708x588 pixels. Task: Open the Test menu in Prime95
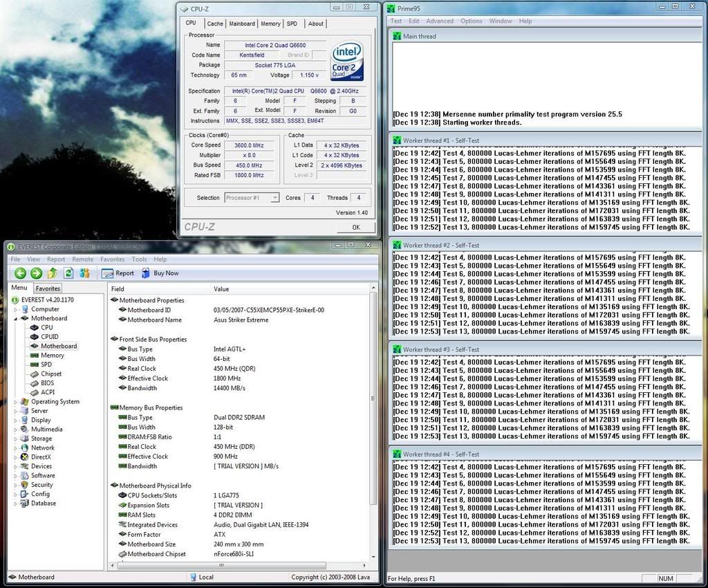(x=396, y=21)
